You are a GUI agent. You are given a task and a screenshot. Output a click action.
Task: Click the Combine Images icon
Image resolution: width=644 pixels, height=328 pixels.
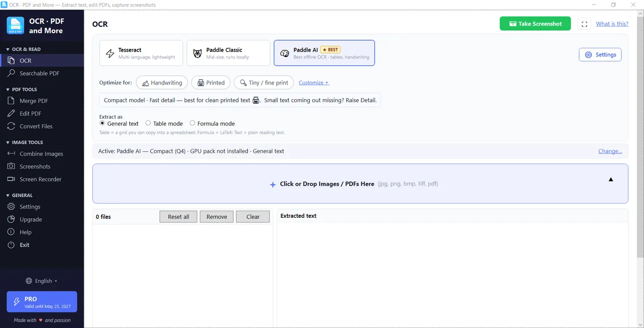(12, 154)
